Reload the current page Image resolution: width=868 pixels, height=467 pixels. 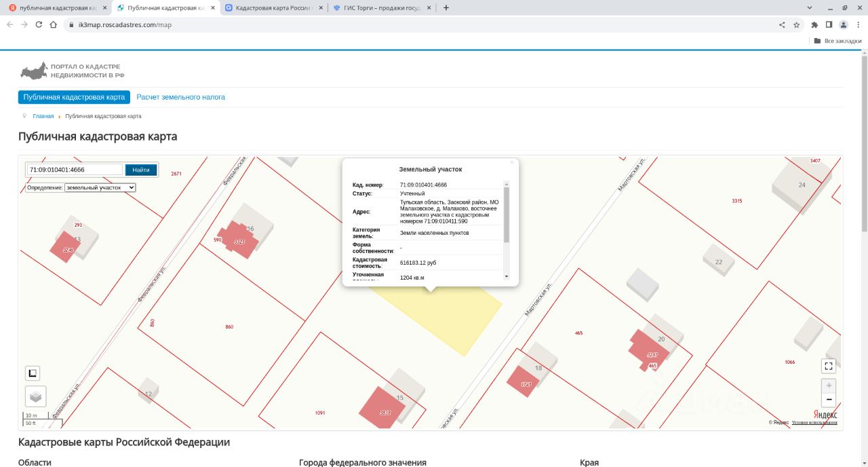pyautogui.click(x=39, y=24)
